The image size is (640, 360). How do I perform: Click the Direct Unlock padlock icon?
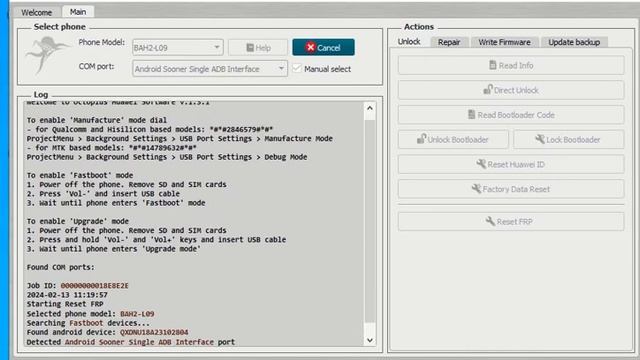pyautogui.click(x=488, y=89)
